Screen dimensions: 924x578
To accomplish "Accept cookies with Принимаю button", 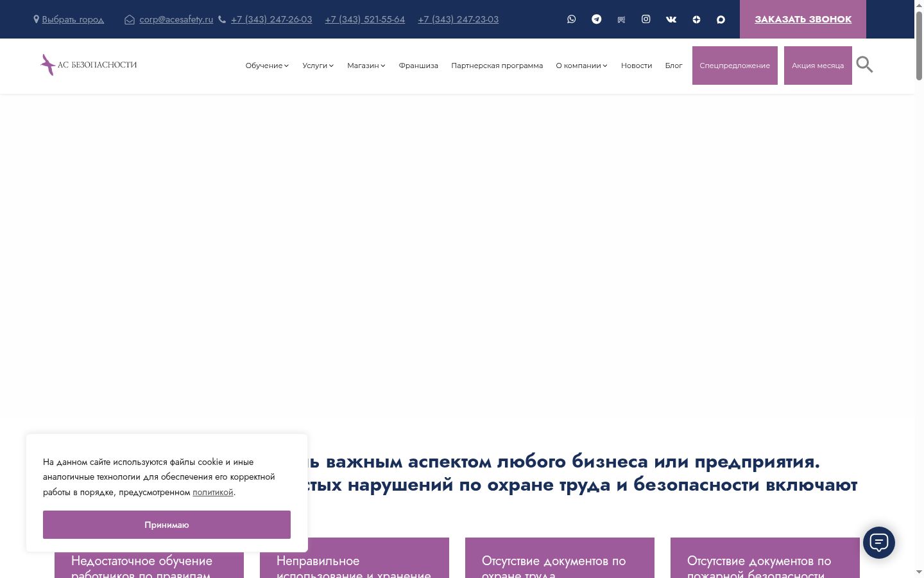I will tap(167, 525).
